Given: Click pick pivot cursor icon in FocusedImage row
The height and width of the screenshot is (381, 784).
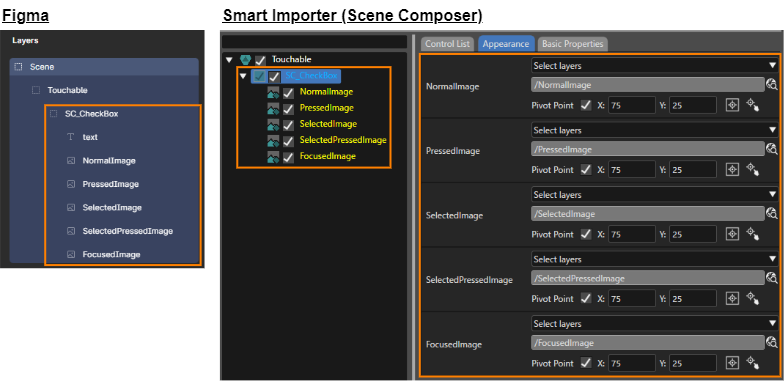Looking at the screenshot, I should tap(753, 363).
